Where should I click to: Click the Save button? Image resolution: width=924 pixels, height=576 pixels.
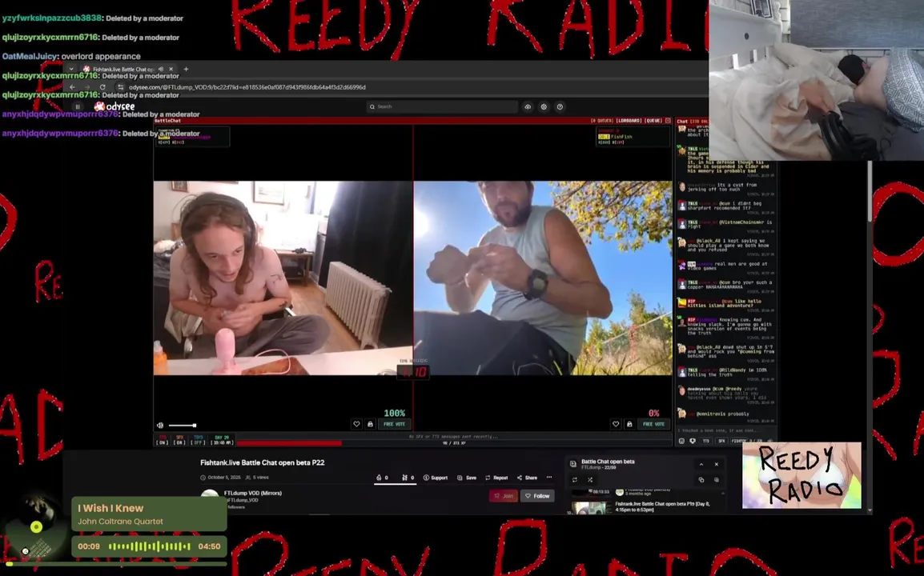coord(467,478)
